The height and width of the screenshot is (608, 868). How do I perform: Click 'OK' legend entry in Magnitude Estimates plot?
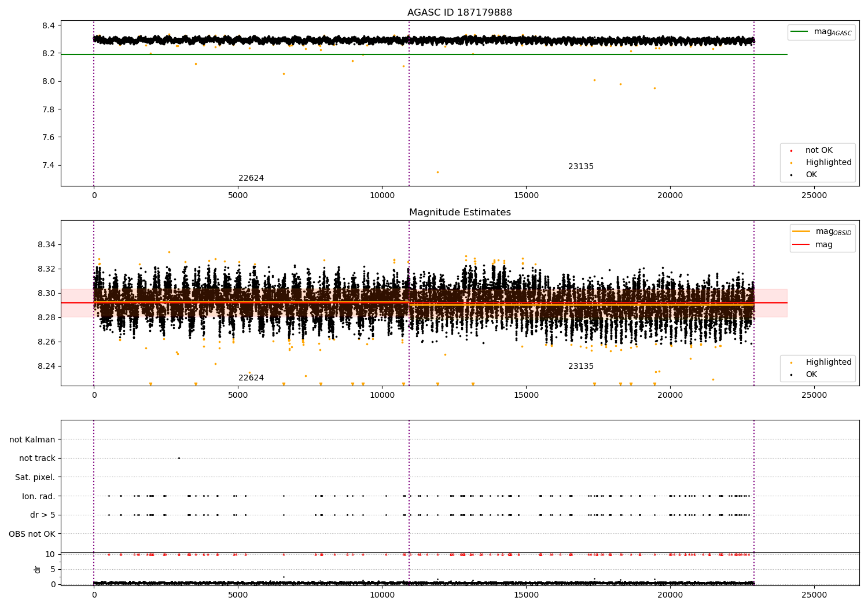pyautogui.click(x=811, y=375)
